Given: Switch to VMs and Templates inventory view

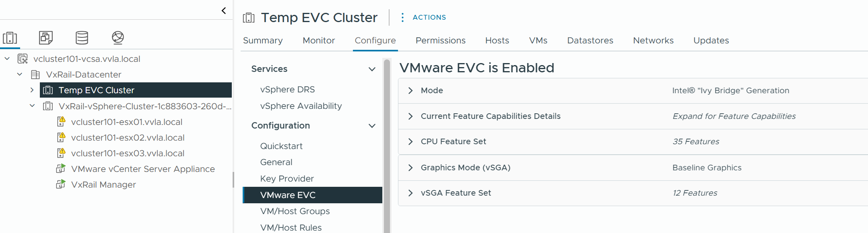Looking at the screenshot, I should [46, 38].
